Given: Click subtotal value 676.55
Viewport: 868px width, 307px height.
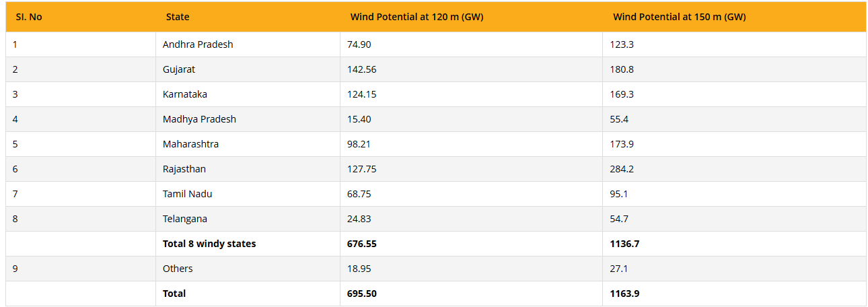Looking at the screenshot, I should coord(361,244).
